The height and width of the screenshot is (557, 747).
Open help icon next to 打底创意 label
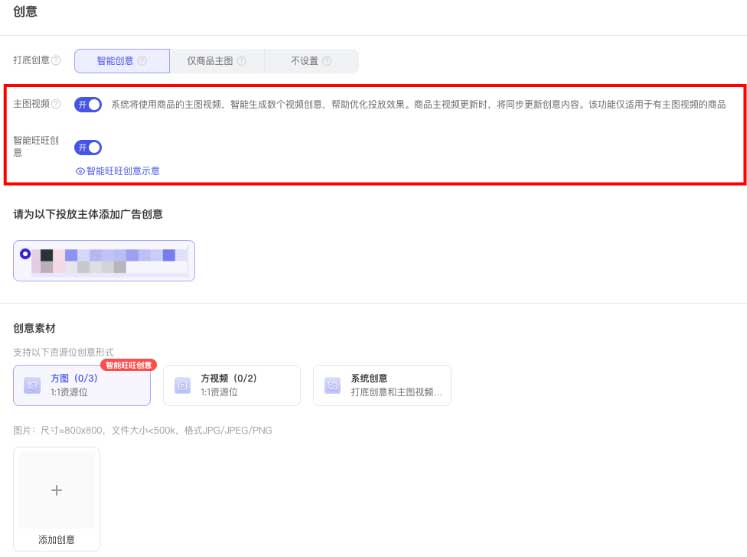point(56,61)
